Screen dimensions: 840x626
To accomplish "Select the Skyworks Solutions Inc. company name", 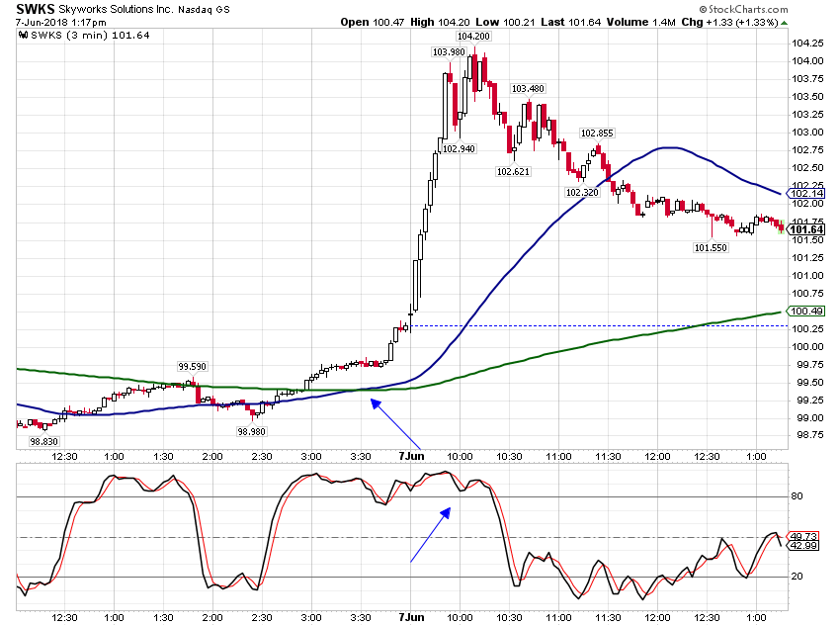I will click(x=116, y=9).
